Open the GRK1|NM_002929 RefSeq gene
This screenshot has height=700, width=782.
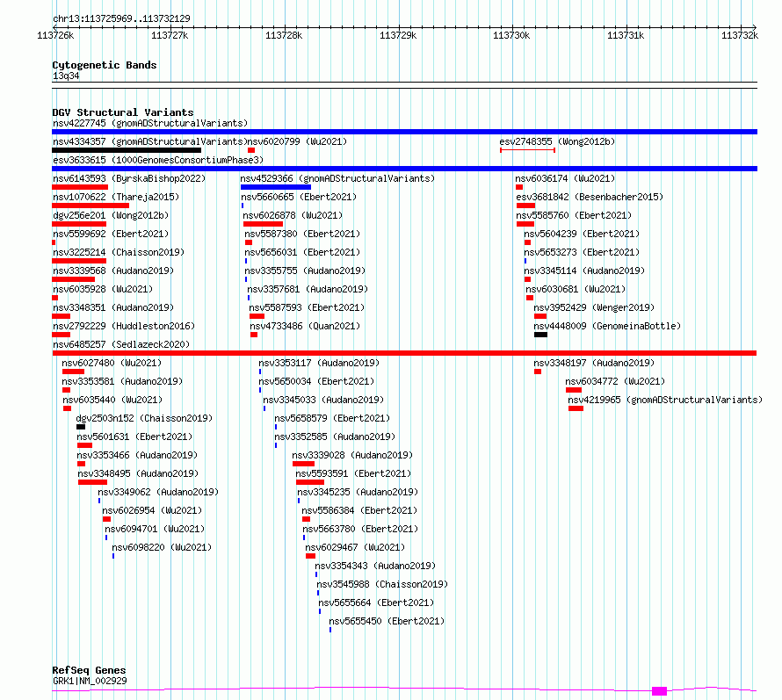tap(90, 681)
